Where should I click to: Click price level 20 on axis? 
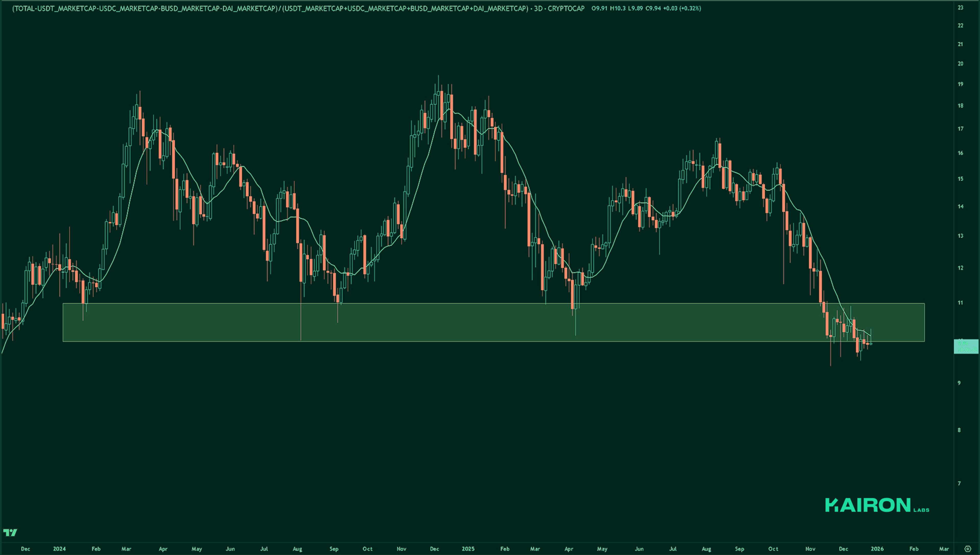click(961, 64)
